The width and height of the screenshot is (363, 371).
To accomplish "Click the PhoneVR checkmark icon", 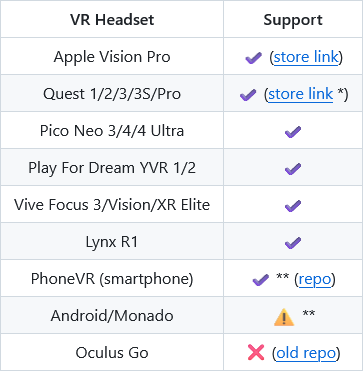I will click(261, 280).
